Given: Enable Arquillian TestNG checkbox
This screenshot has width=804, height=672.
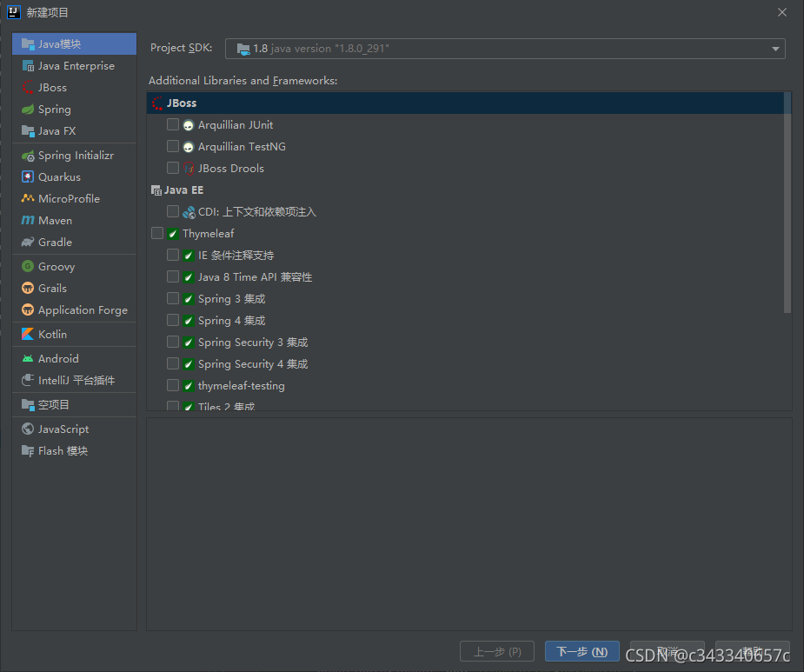Looking at the screenshot, I should (x=173, y=146).
